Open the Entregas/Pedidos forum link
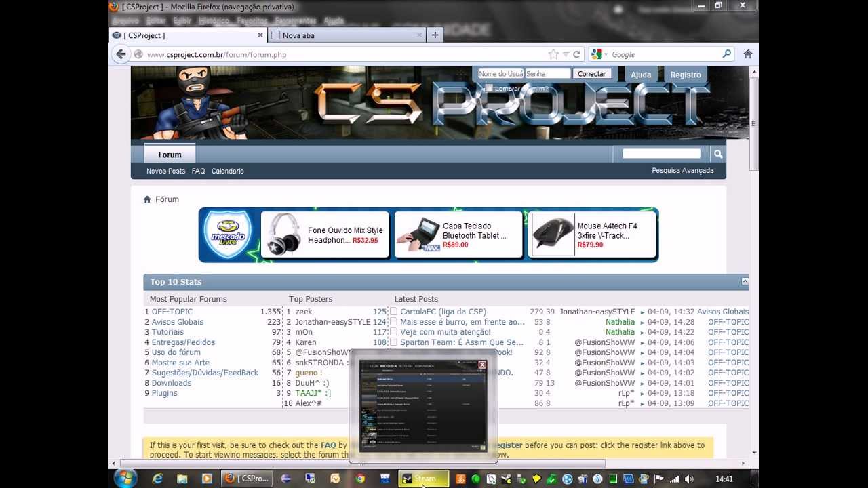 [x=183, y=342]
